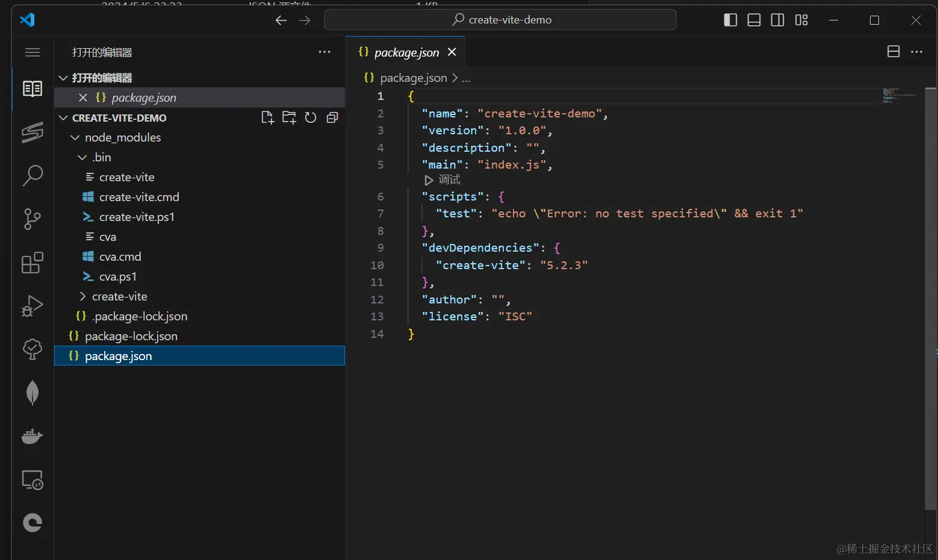Open Run and Debug view
The width and height of the screenshot is (938, 560).
33,306
